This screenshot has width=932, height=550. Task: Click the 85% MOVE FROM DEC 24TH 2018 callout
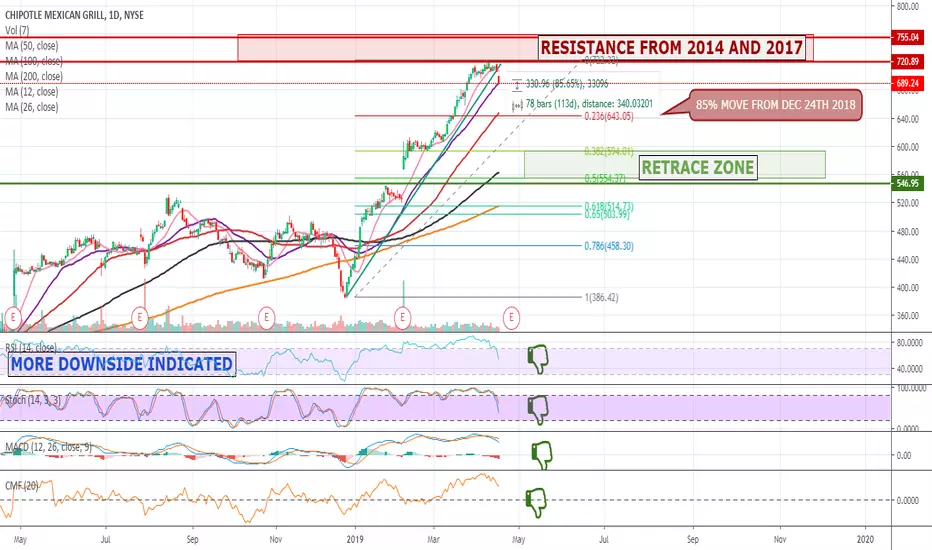(776, 105)
